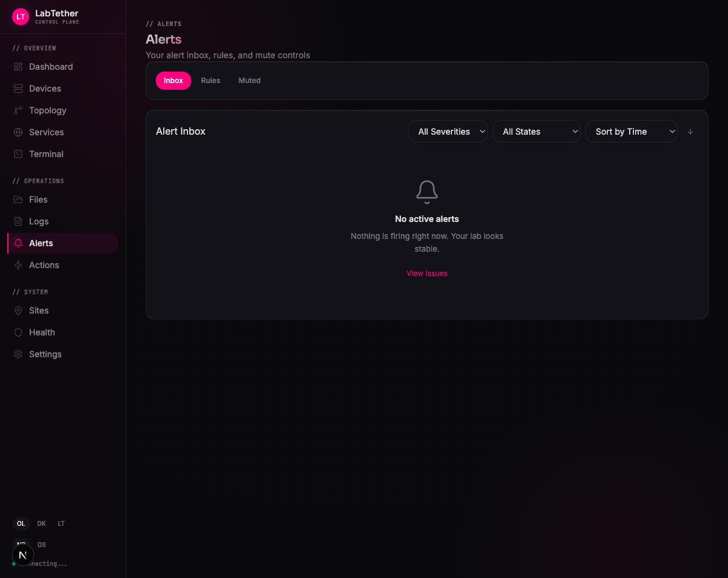The image size is (728, 578).
Task: Click the pink LT LabTether logo
Action: point(21,16)
